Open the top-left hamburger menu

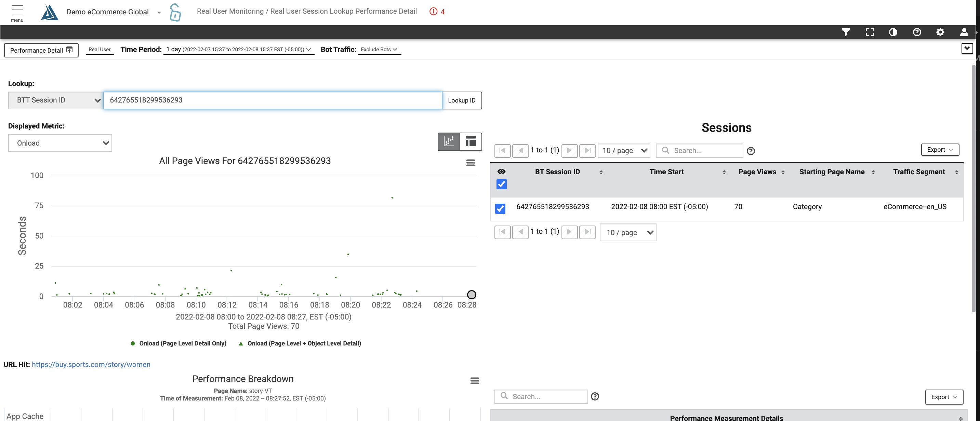tap(17, 10)
